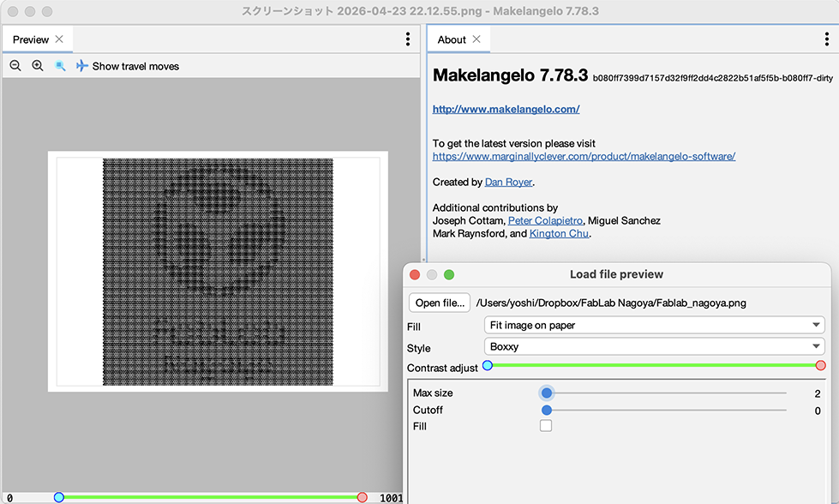This screenshot has width=839, height=504.
Task: Click the zoom out magnifier icon
Action: pos(15,66)
